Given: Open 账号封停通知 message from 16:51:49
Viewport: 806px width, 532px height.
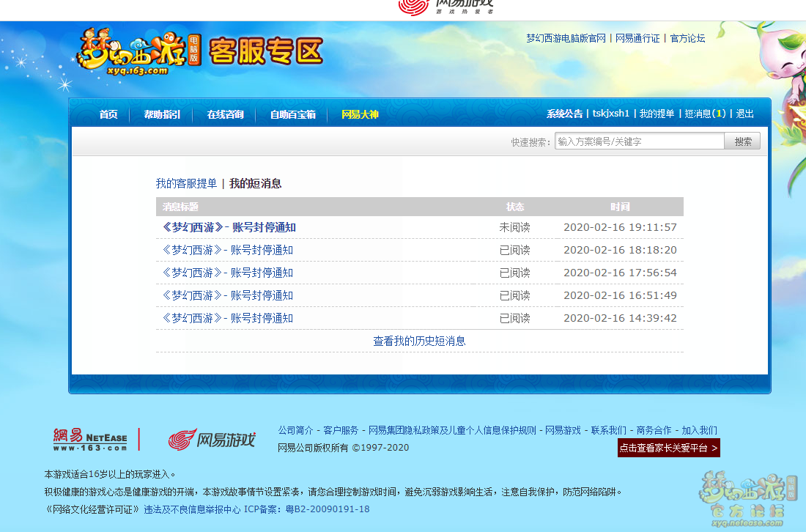Looking at the screenshot, I should (228, 295).
